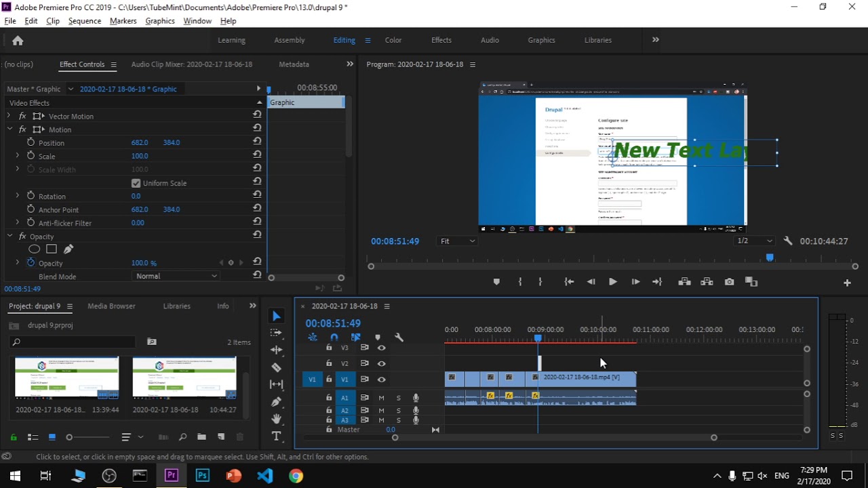Click Position X value 682.0
This screenshot has height=488, width=868.
[x=140, y=142]
